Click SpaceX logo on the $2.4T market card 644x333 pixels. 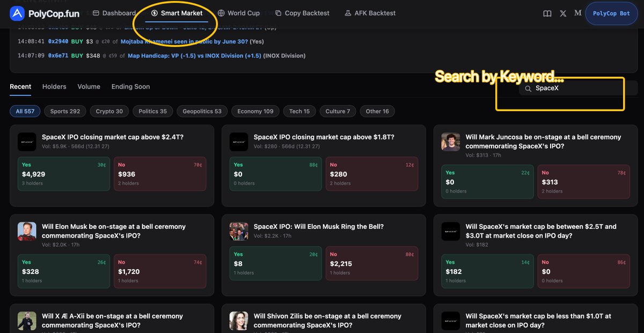click(27, 142)
